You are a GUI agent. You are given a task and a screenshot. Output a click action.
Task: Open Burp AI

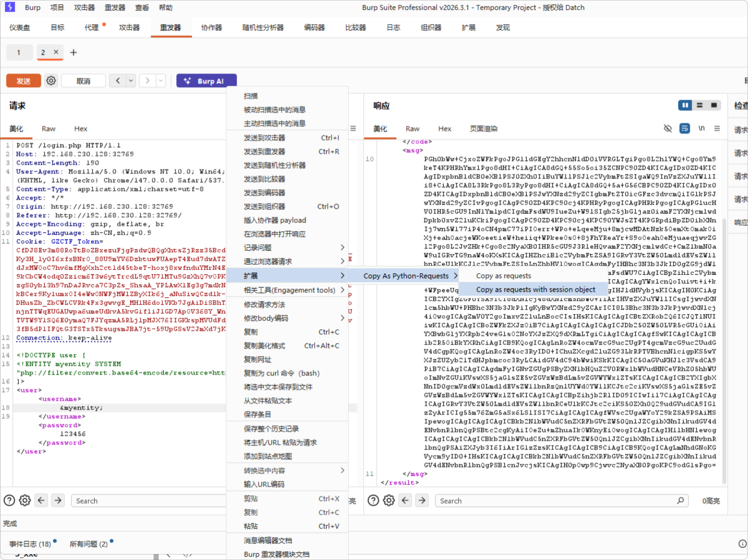pos(206,81)
